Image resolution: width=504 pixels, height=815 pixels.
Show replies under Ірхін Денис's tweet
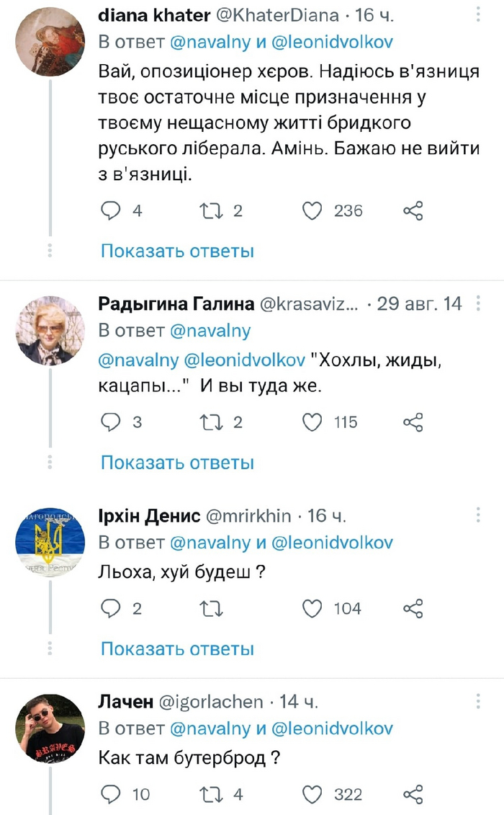click(177, 649)
